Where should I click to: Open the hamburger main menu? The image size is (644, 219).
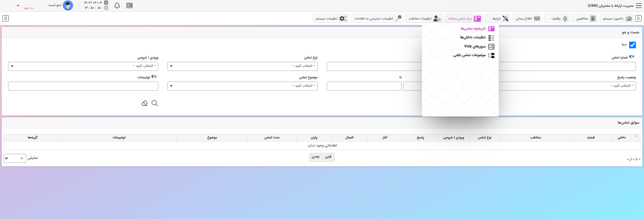(x=639, y=6)
